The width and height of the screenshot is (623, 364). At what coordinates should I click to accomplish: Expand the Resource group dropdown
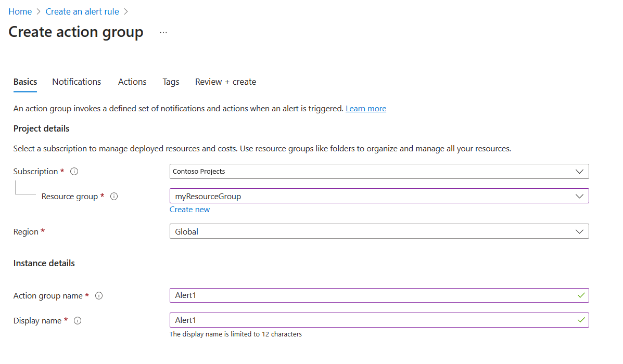(579, 196)
